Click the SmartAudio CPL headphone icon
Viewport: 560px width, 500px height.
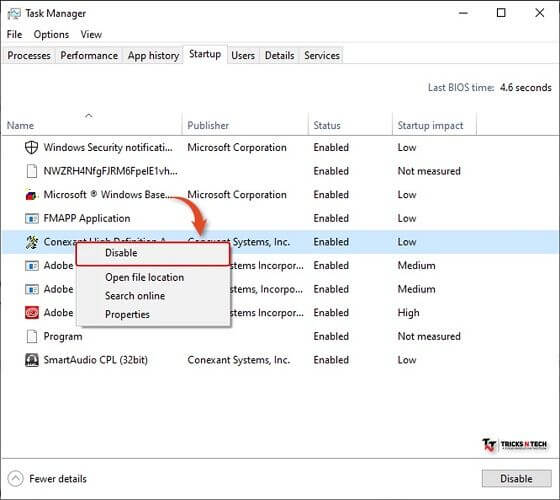coord(32,360)
